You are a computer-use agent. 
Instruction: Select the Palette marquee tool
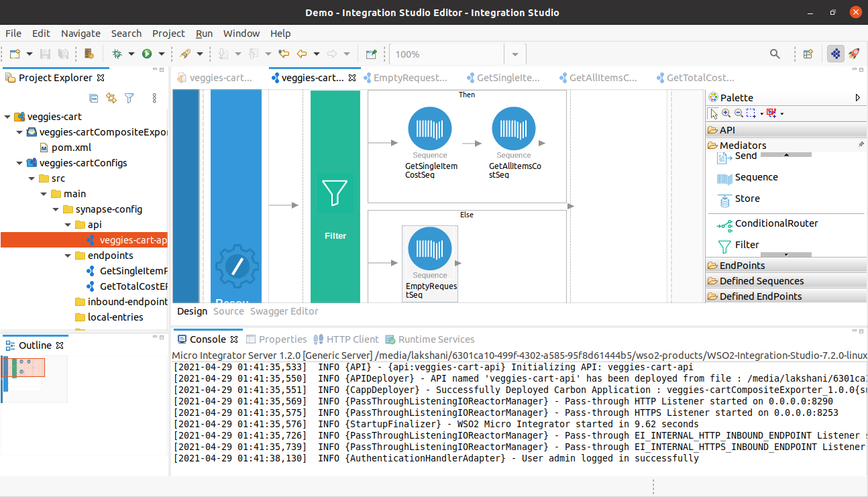(x=751, y=113)
